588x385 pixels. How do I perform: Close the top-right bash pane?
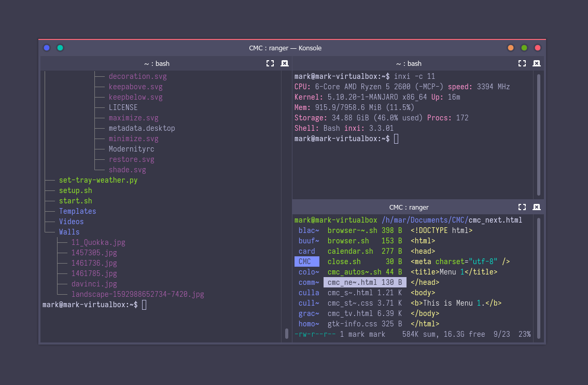click(x=537, y=63)
